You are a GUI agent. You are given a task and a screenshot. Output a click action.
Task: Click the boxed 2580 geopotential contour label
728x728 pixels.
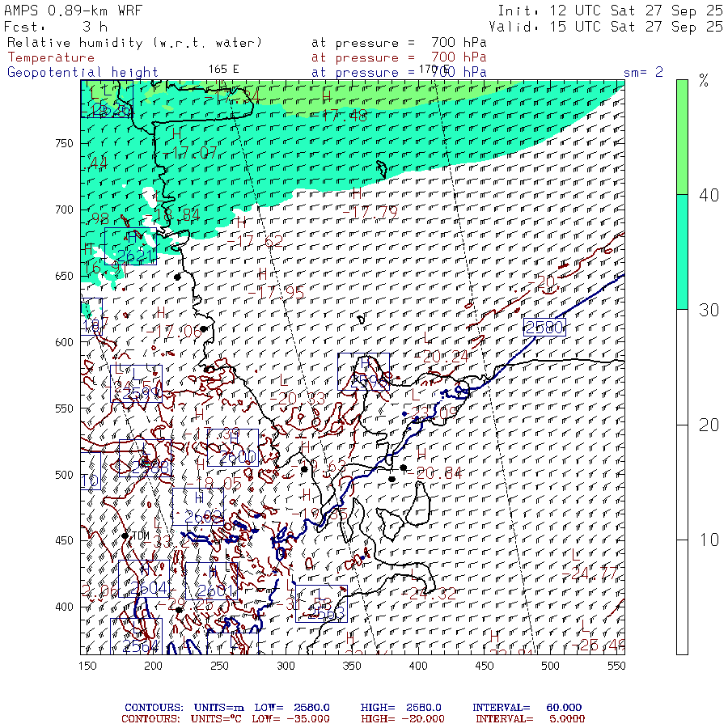coord(544,327)
